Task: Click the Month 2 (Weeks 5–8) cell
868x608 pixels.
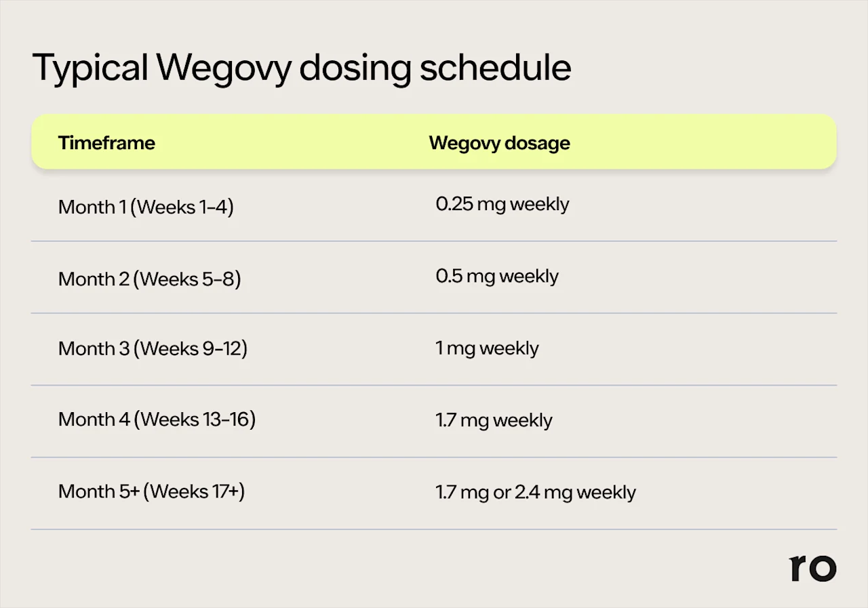Action: pyautogui.click(x=149, y=279)
